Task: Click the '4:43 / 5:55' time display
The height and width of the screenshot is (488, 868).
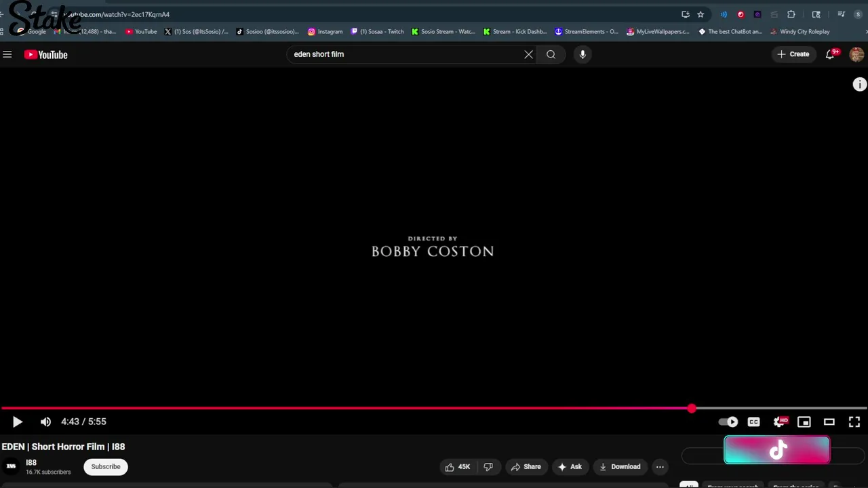Action: 83,422
